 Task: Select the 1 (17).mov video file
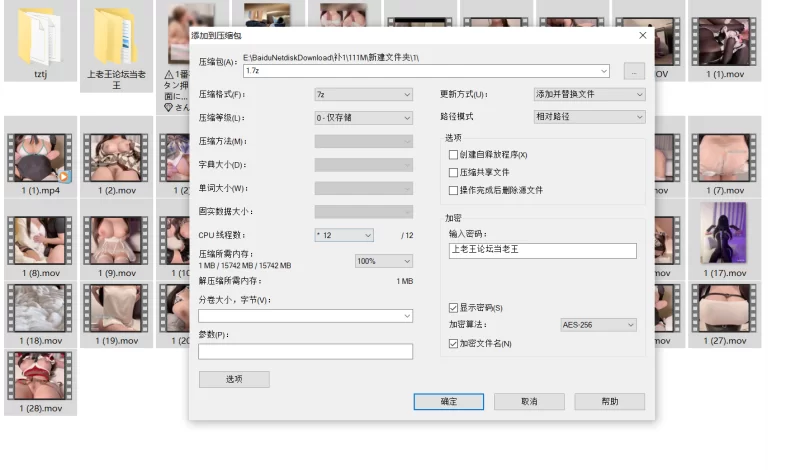pyautogui.click(x=724, y=233)
